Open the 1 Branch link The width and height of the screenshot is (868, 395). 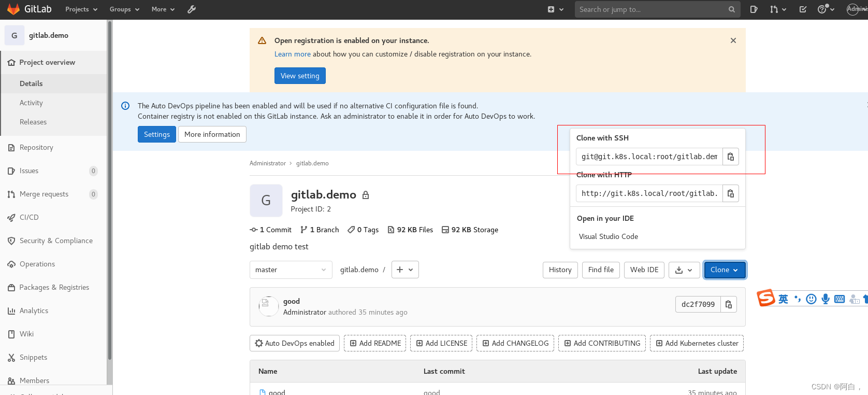pyautogui.click(x=320, y=230)
